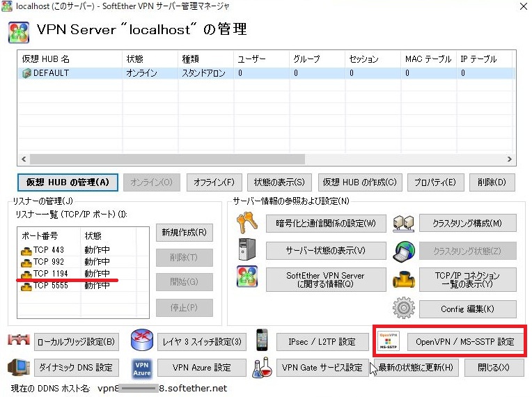Select the TCP 443 listener icon
Viewport: 532px width, 397px height.
point(26,251)
